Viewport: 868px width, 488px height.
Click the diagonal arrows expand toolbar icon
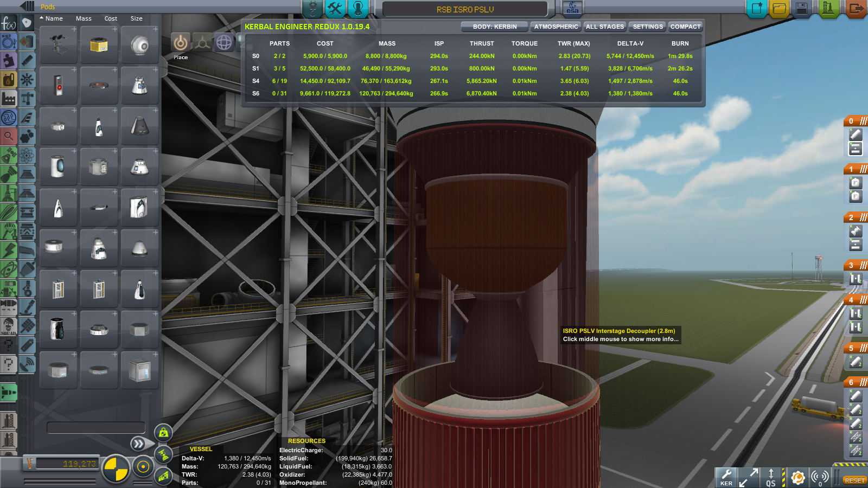[749, 478]
